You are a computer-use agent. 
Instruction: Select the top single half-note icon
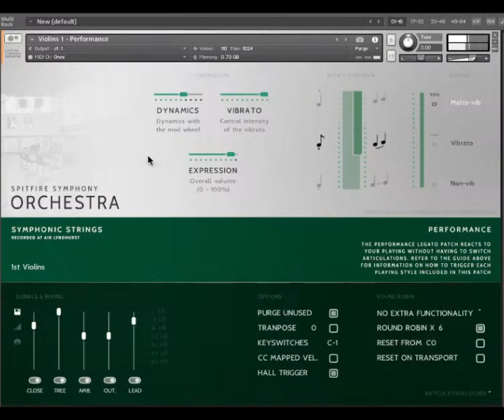pyautogui.click(x=319, y=97)
